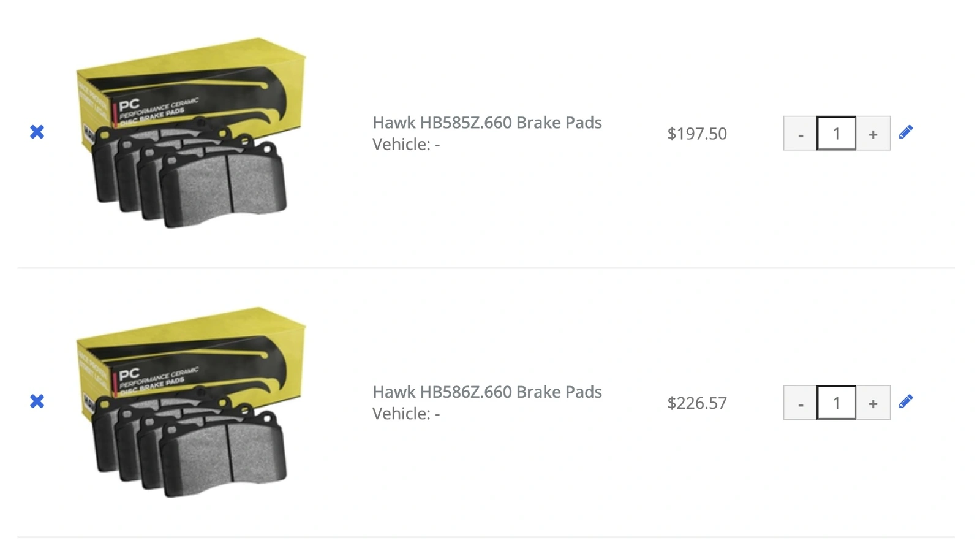Remove Hawk HB585Z.660 Brake Pads from cart
Viewport: 980px width, 543px height.
click(37, 132)
